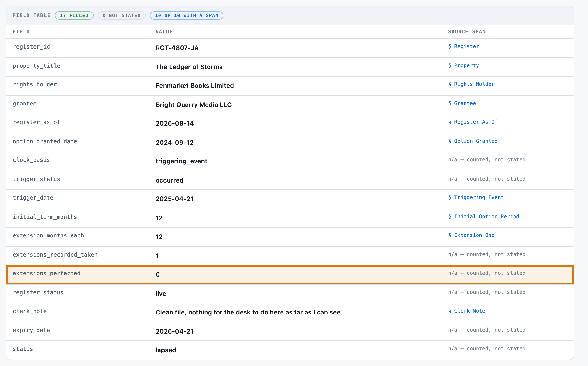Screen dimensions: 588x366
Task: Click the clerk_note text value
Action: (x=249, y=312)
